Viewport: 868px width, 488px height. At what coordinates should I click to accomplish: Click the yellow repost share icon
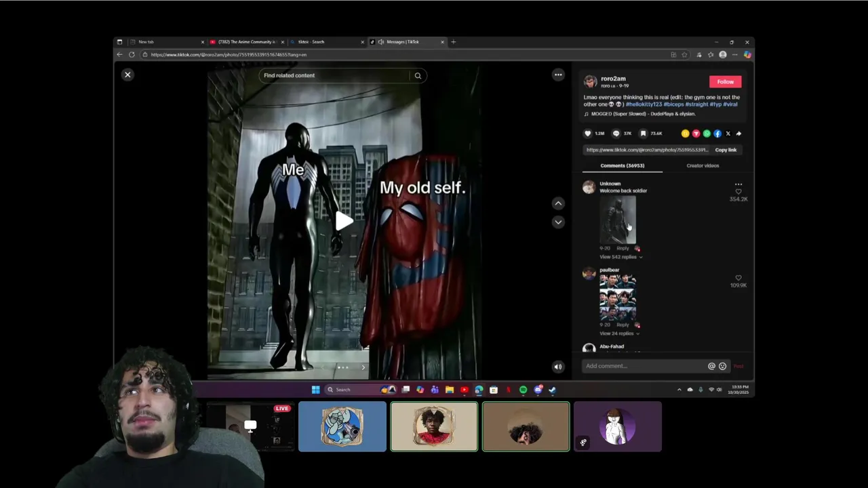pyautogui.click(x=685, y=134)
